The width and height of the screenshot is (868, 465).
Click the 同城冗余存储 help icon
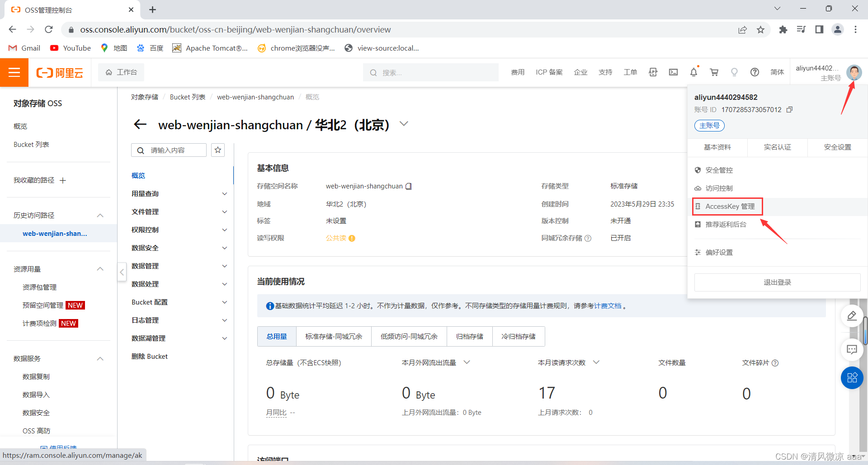coord(588,238)
